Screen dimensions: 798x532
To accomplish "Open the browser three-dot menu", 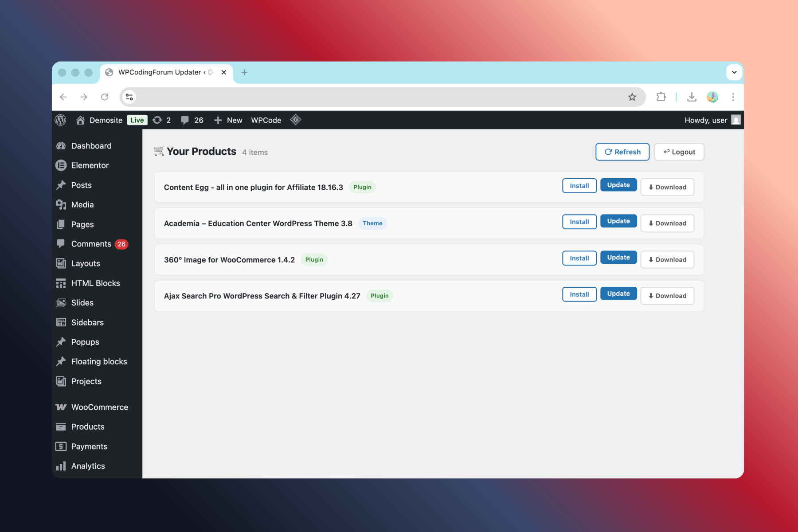I will click(x=733, y=97).
